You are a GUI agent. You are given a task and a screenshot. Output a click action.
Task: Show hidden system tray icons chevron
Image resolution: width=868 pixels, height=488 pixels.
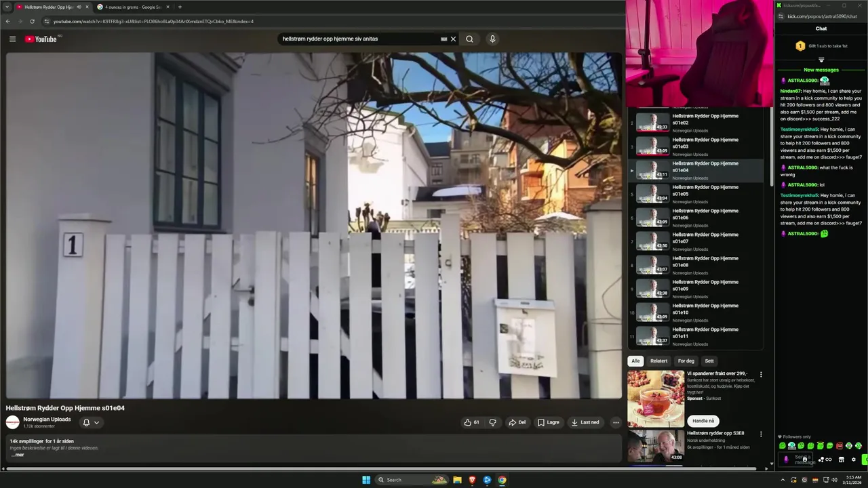pyautogui.click(x=783, y=480)
